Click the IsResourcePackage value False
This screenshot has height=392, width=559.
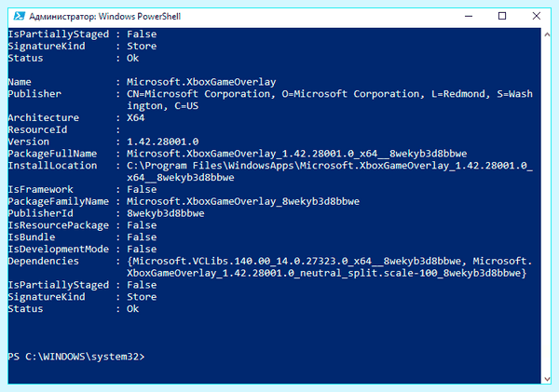[142, 225]
